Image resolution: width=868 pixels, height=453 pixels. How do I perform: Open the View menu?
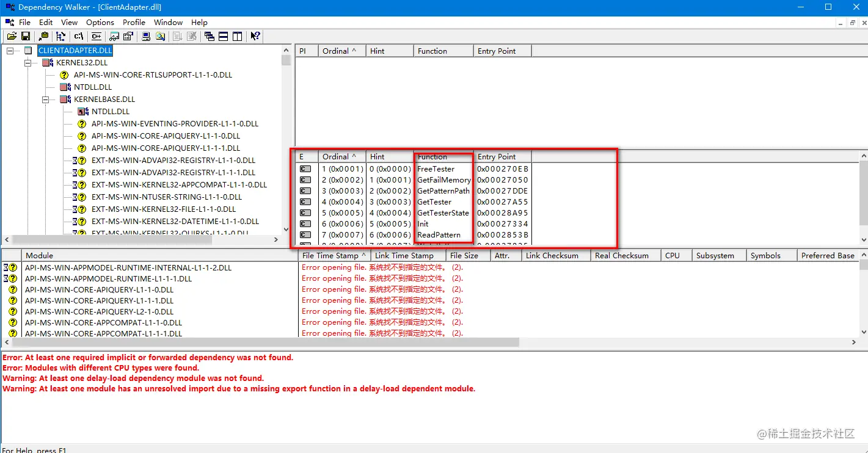69,22
